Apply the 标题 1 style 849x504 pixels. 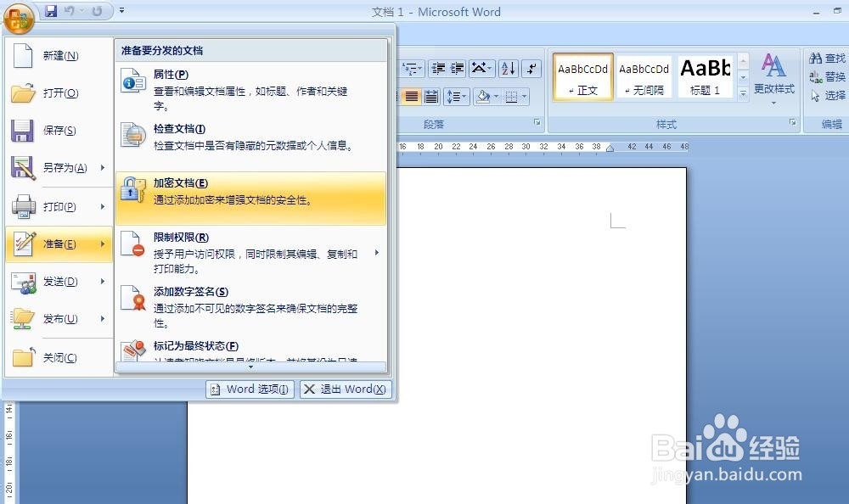tap(706, 77)
